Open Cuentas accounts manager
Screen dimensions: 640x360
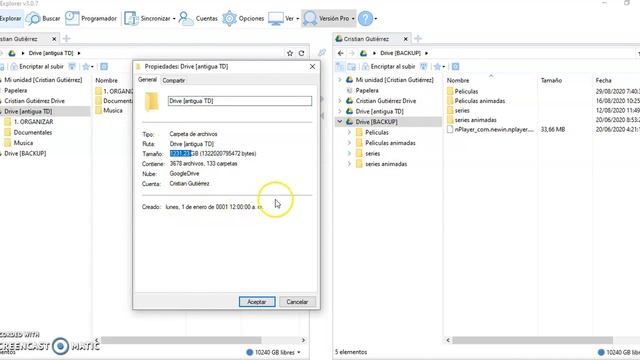pos(198,18)
